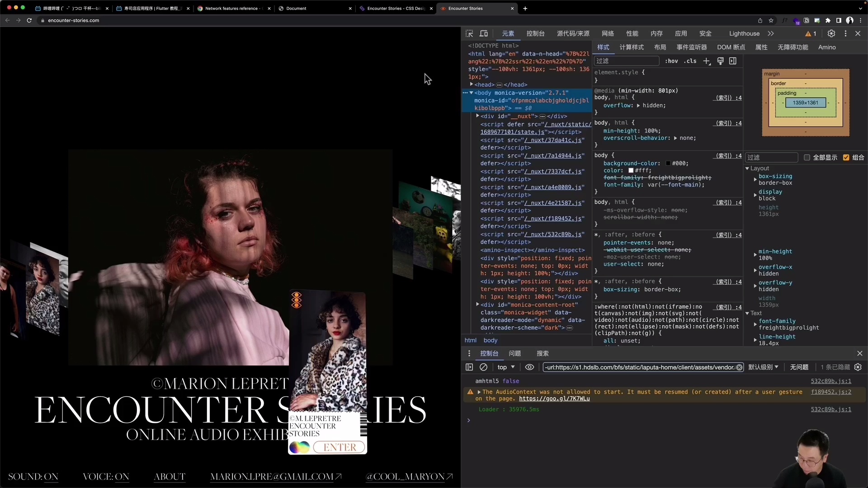Screen dimensions: 868x488
Task: Clear the console with the prohibition icon
Action: pyautogui.click(x=483, y=367)
